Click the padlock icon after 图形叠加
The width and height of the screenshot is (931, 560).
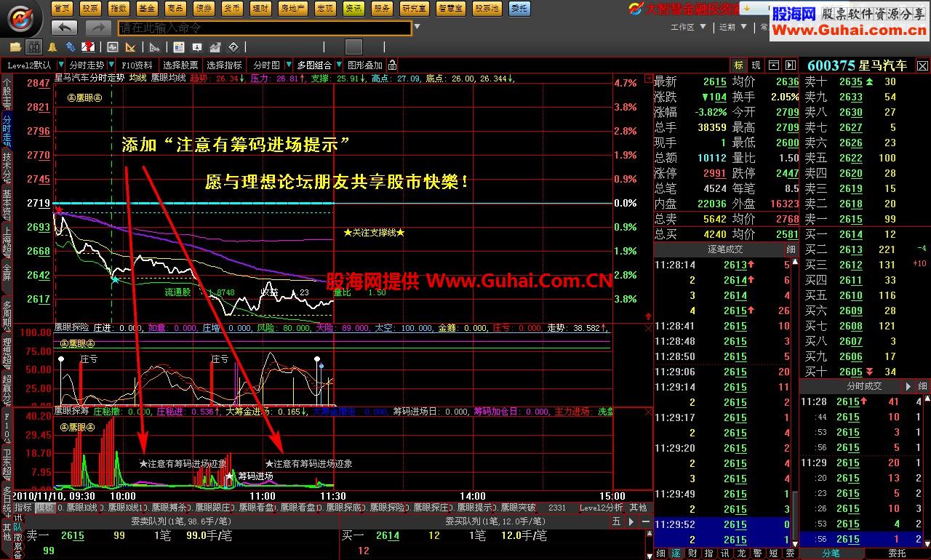click(x=393, y=65)
